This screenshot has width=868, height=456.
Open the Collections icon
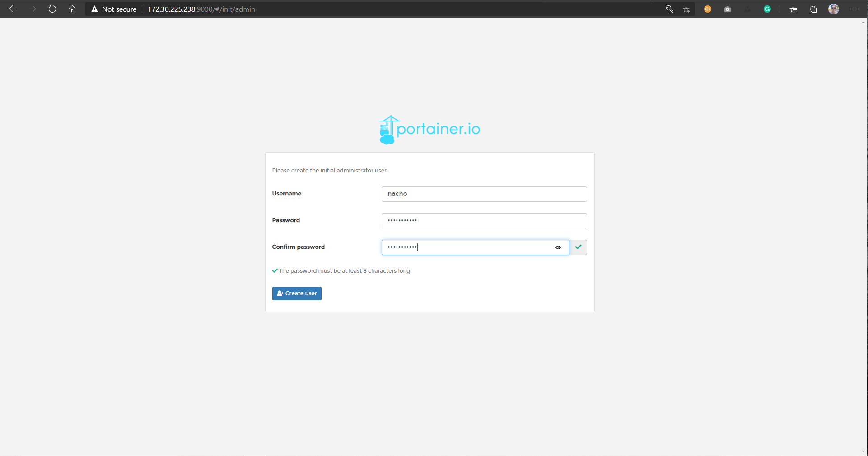(x=813, y=9)
